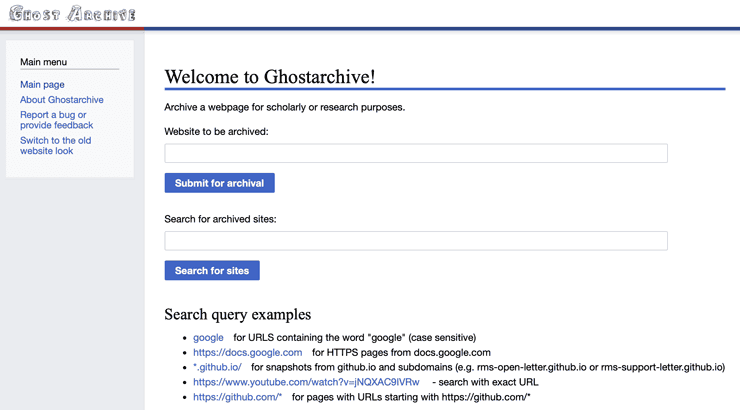Image resolution: width=740 pixels, height=410 pixels.
Task: Focus the Website to be archived field
Action: coord(415,153)
